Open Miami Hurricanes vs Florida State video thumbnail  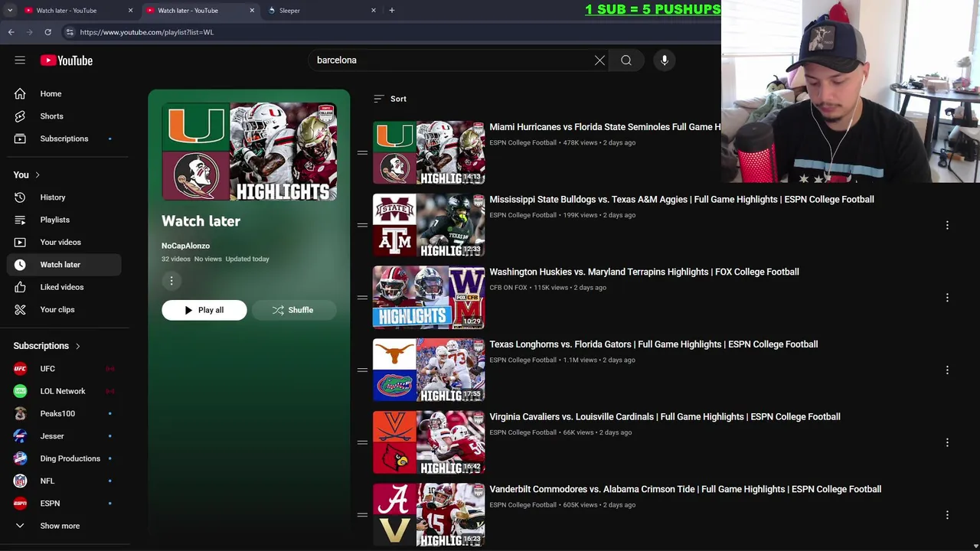(429, 152)
